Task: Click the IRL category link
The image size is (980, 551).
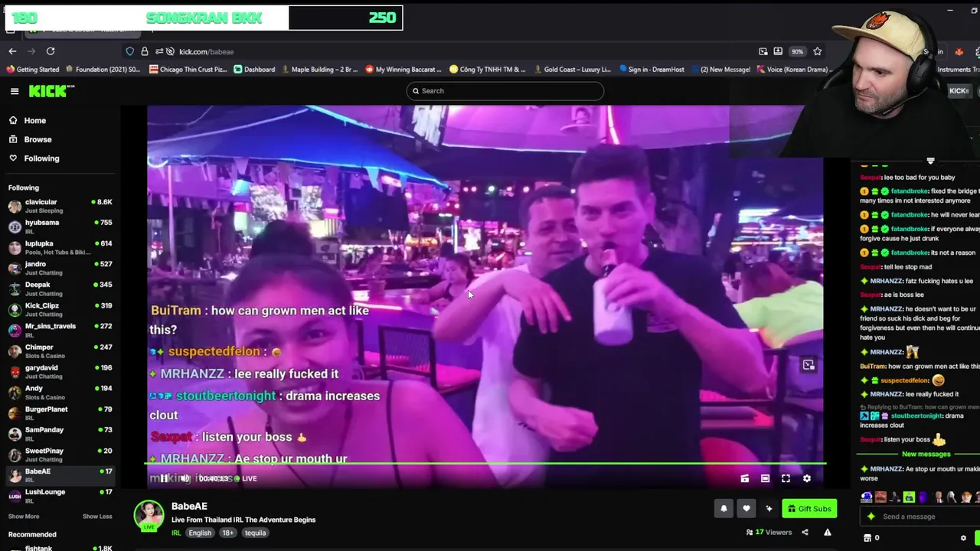Action: point(176,533)
